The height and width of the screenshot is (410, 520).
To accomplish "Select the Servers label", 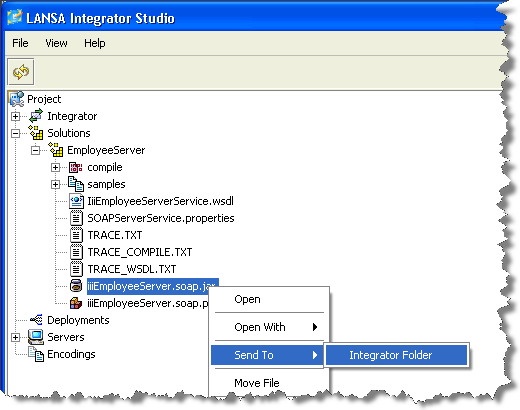I will pos(66,337).
